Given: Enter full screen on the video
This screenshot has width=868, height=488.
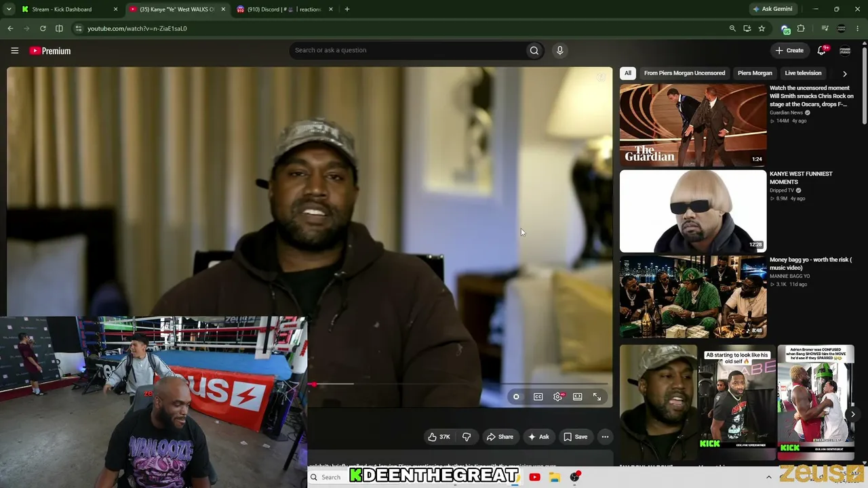Looking at the screenshot, I should pos(597,397).
